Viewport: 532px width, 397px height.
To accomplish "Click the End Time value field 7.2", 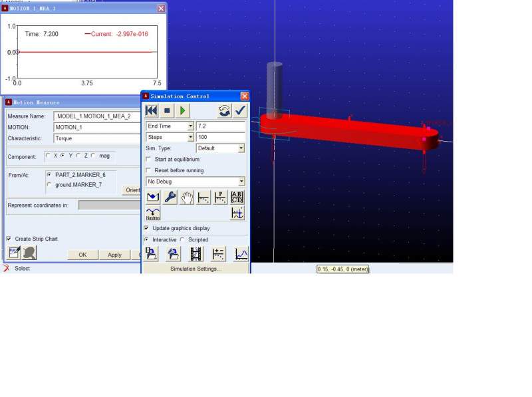I will pyautogui.click(x=221, y=126).
